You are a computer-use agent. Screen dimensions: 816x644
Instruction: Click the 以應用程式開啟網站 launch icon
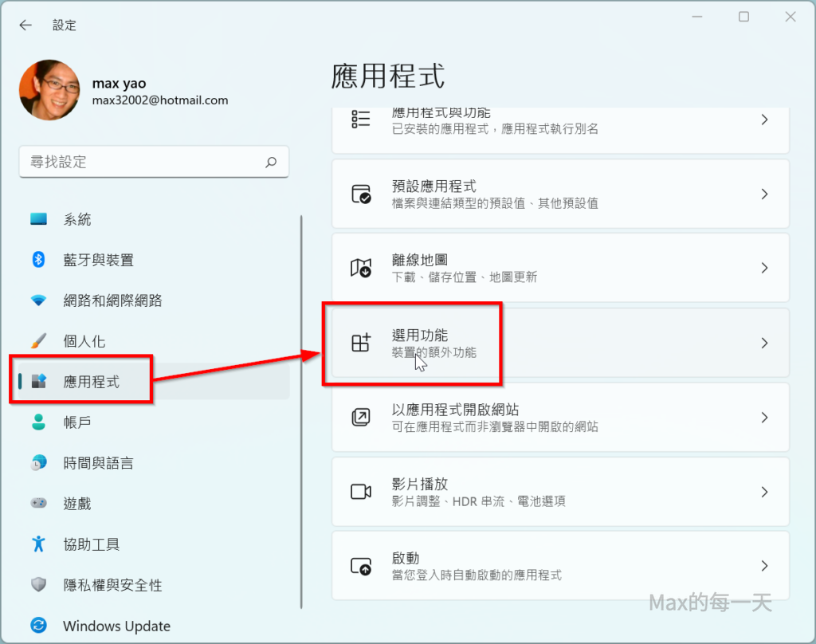pyautogui.click(x=361, y=417)
